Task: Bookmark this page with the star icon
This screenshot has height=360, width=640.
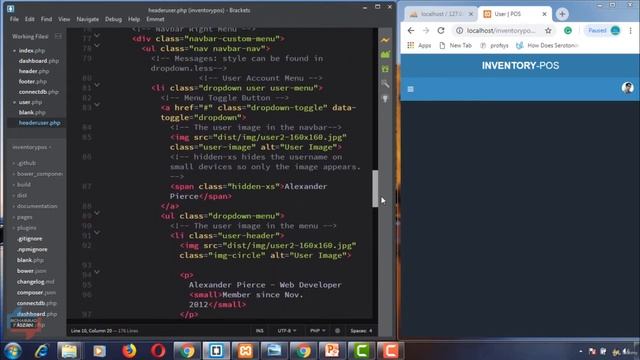Action: pyautogui.click(x=548, y=31)
